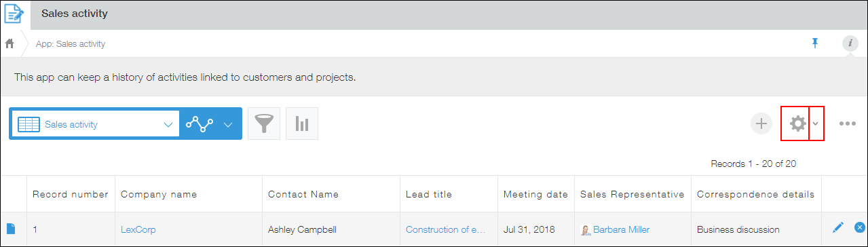This screenshot has width=868, height=247.
Task: Edit record 1 with pencil icon
Action: coord(838,229)
